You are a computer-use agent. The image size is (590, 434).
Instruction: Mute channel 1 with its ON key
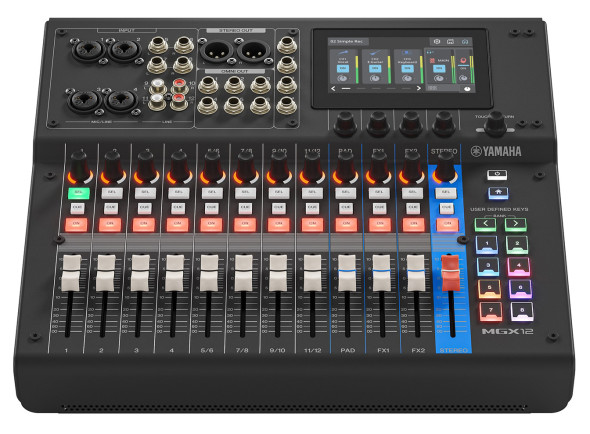(x=76, y=224)
